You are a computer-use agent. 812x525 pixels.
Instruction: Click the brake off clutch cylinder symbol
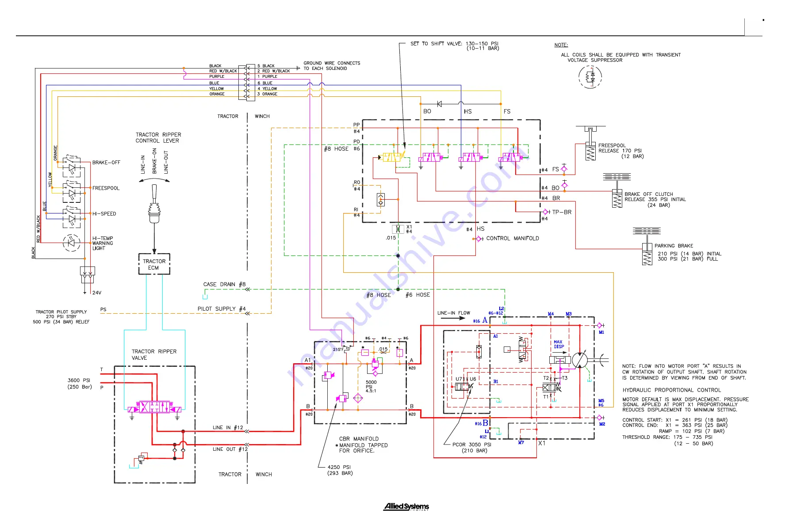[x=617, y=190]
